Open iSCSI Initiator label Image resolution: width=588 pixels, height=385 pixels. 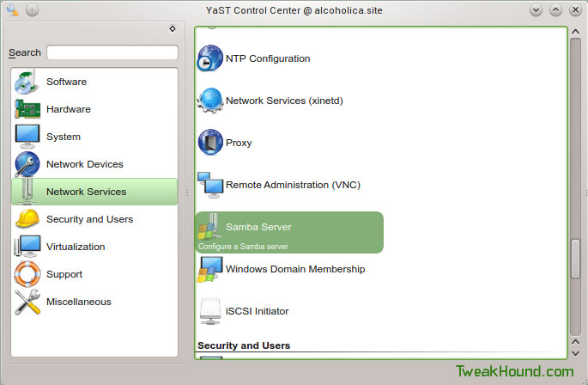click(257, 311)
